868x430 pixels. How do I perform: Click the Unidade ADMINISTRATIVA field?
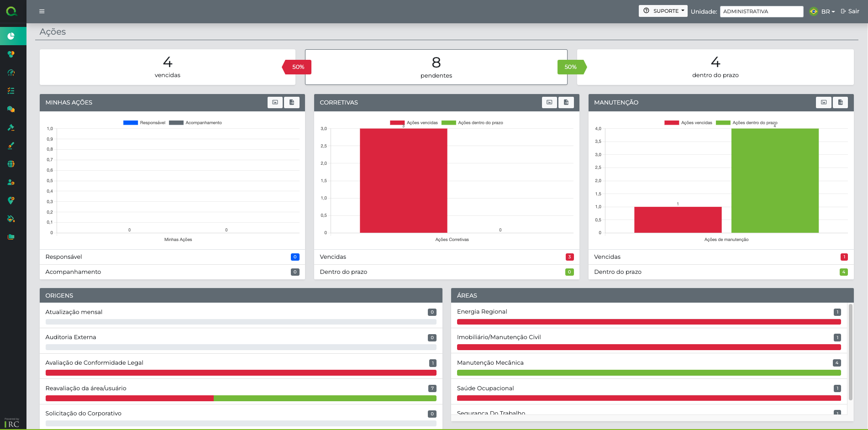pos(761,11)
